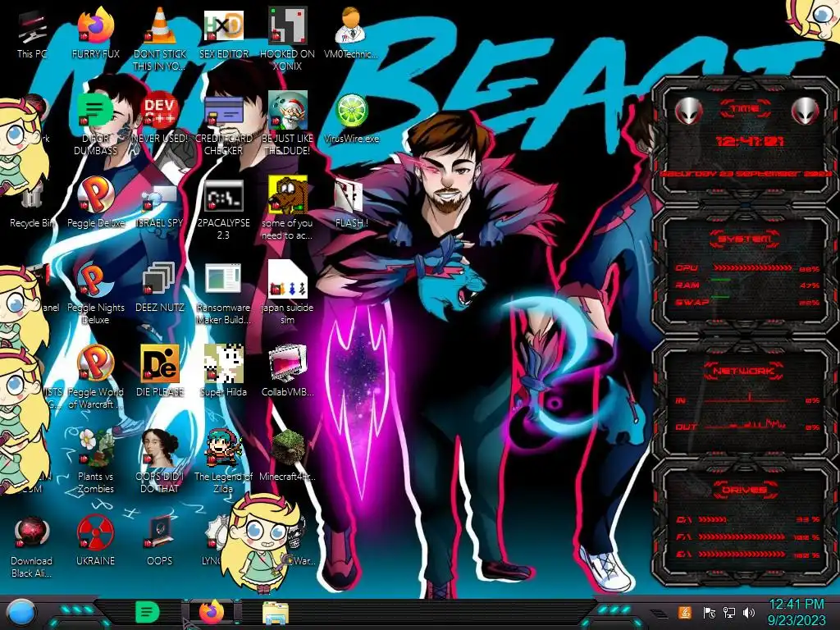
Task: Click the DRIVES header on the widget
Action: pyautogui.click(x=745, y=490)
